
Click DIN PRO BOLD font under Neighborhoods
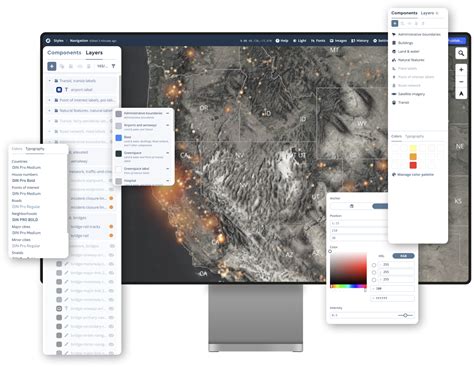coord(25,220)
